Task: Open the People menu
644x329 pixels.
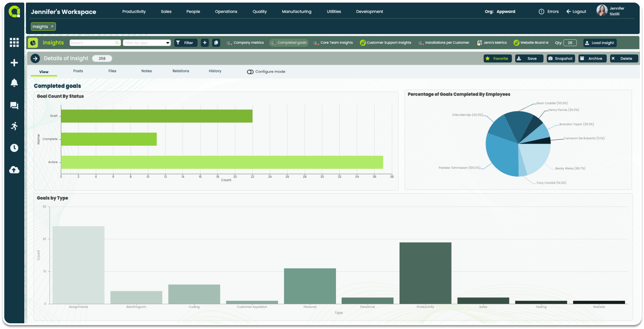Action: tap(193, 11)
